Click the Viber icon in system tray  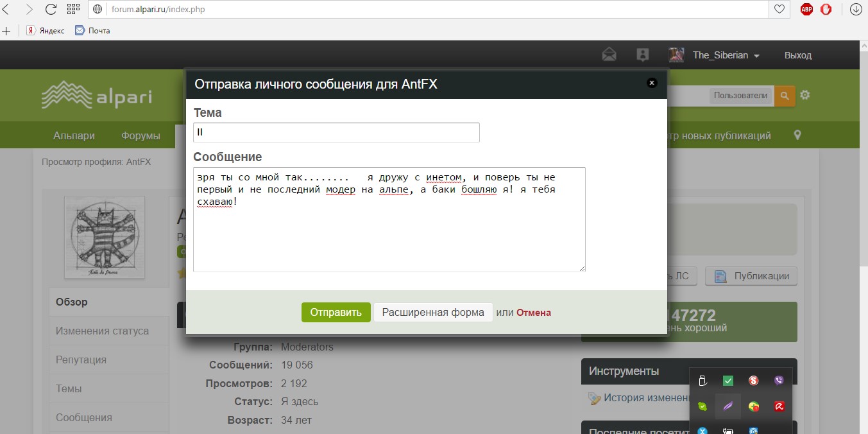[779, 381]
